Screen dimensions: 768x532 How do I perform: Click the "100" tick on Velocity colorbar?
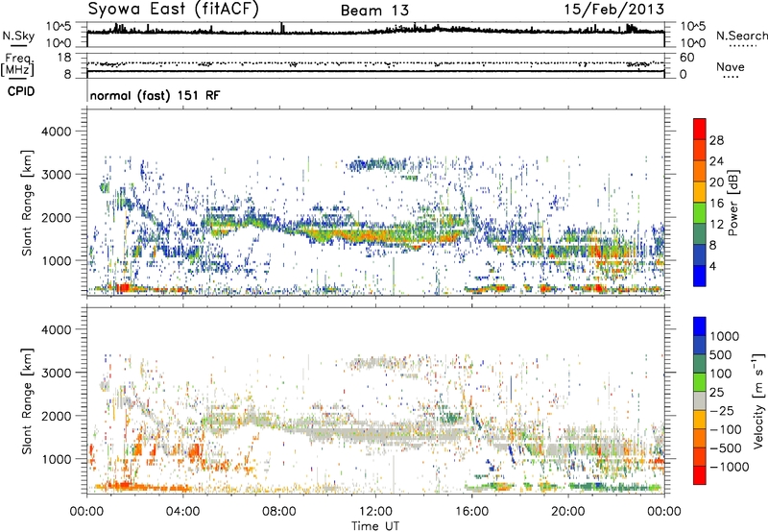[721, 374]
